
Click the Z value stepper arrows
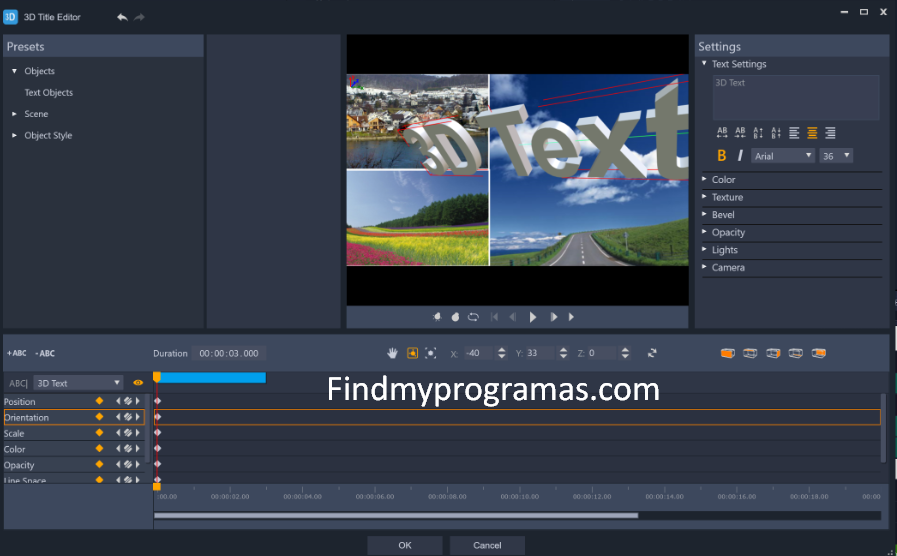[625, 353]
